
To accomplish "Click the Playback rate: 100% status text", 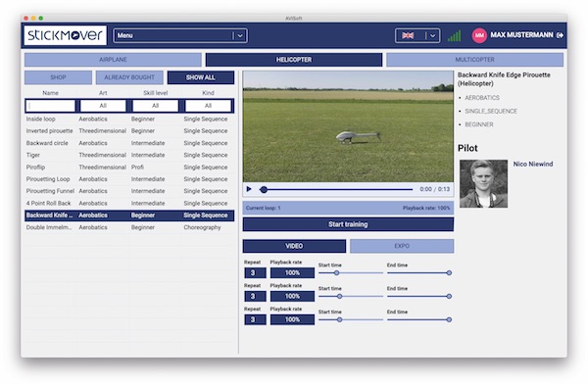I will tap(426, 208).
